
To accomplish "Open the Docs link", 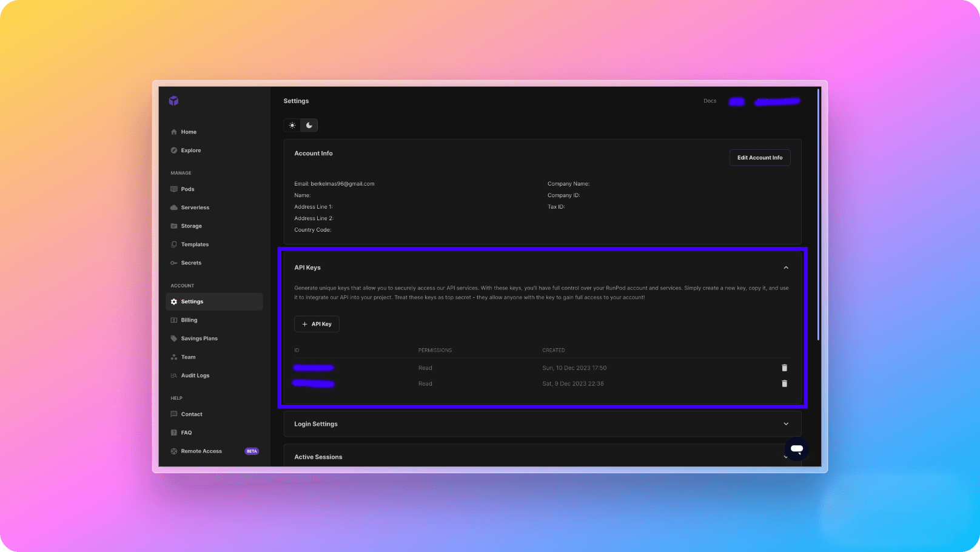I will [710, 101].
